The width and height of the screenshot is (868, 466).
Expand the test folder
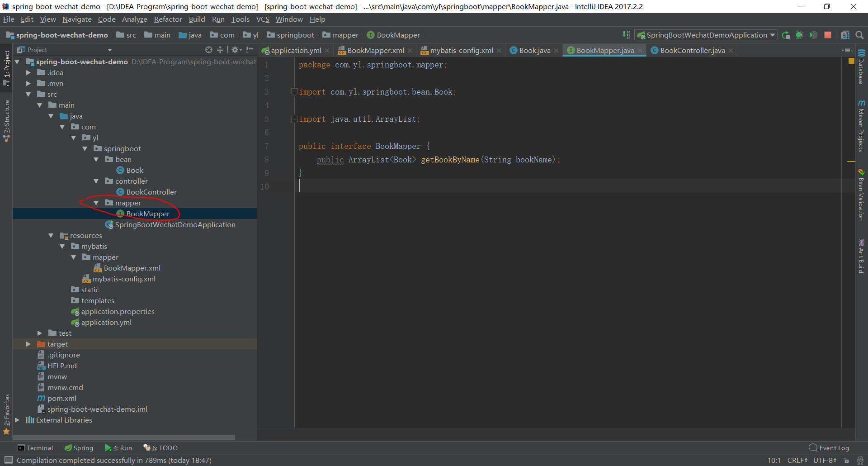(x=40, y=333)
